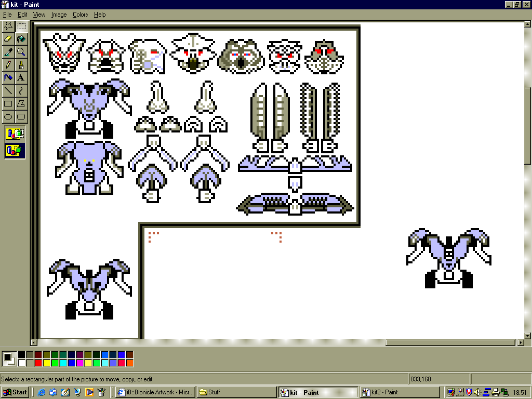532x399 pixels.
Task: Select the Pick Color eyedropper tool
Action: point(8,52)
